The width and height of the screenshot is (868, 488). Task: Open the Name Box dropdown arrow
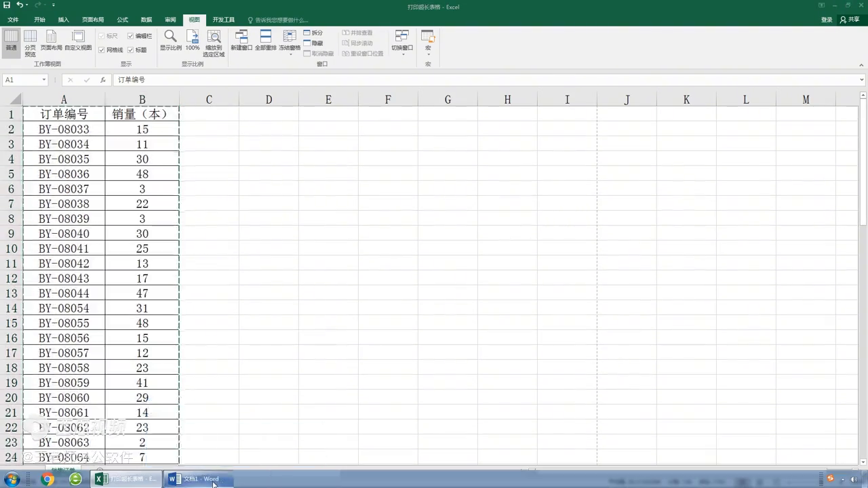(x=44, y=80)
